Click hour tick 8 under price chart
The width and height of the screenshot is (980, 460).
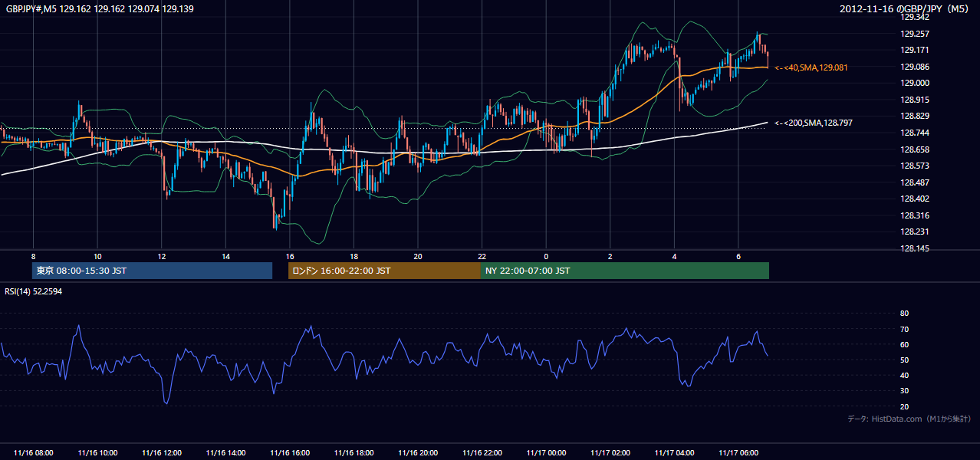click(33, 255)
